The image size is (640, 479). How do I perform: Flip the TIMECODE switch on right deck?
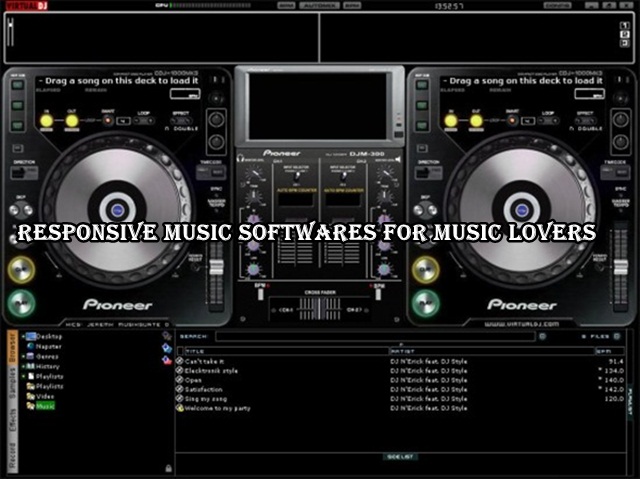coord(615,173)
